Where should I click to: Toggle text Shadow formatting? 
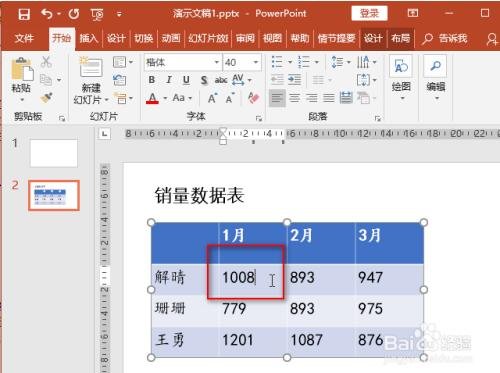[x=204, y=80]
